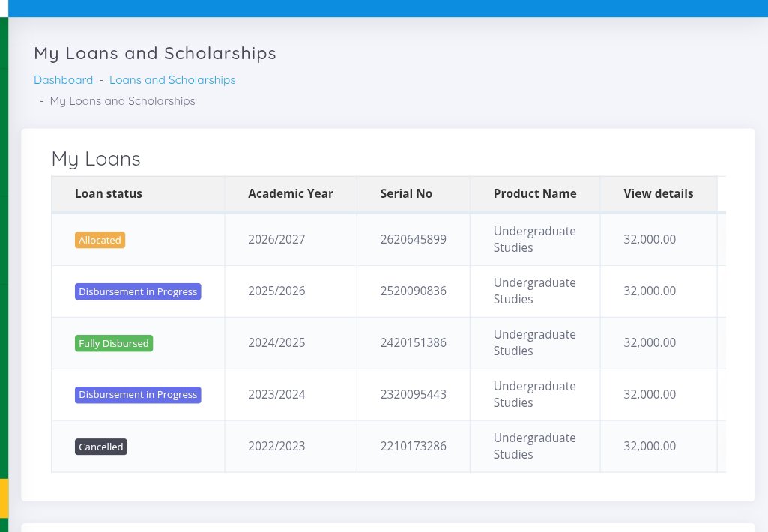The width and height of the screenshot is (768, 532).
Task: Open the Dashboard breadcrumb link
Action: [63, 80]
